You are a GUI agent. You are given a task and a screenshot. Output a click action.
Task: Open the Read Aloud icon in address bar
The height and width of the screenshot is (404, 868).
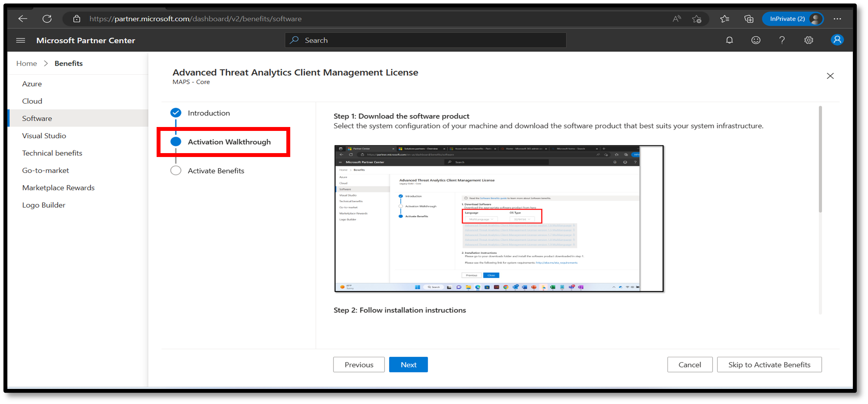pyautogui.click(x=677, y=19)
